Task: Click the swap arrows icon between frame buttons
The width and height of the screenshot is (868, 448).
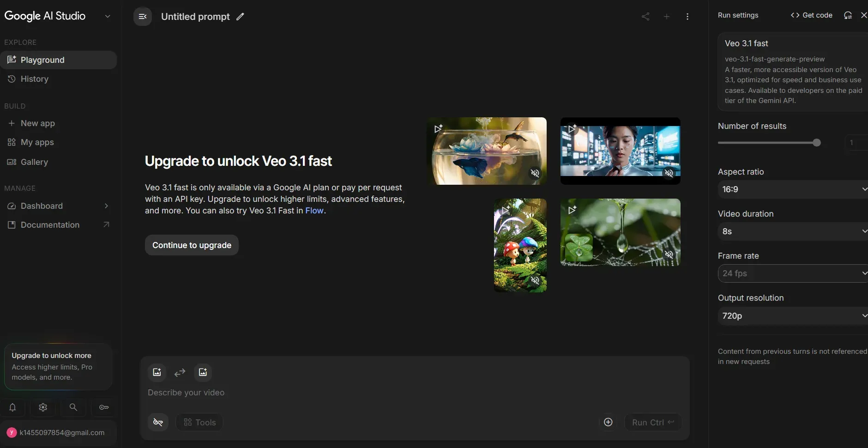Action: point(180,372)
